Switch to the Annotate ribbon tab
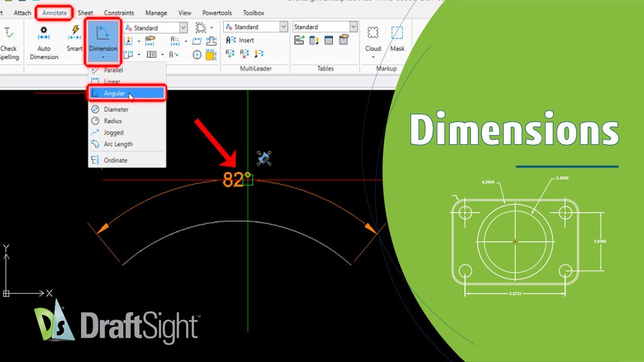Viewport: 644px width, 362px height. coord(55,13)
